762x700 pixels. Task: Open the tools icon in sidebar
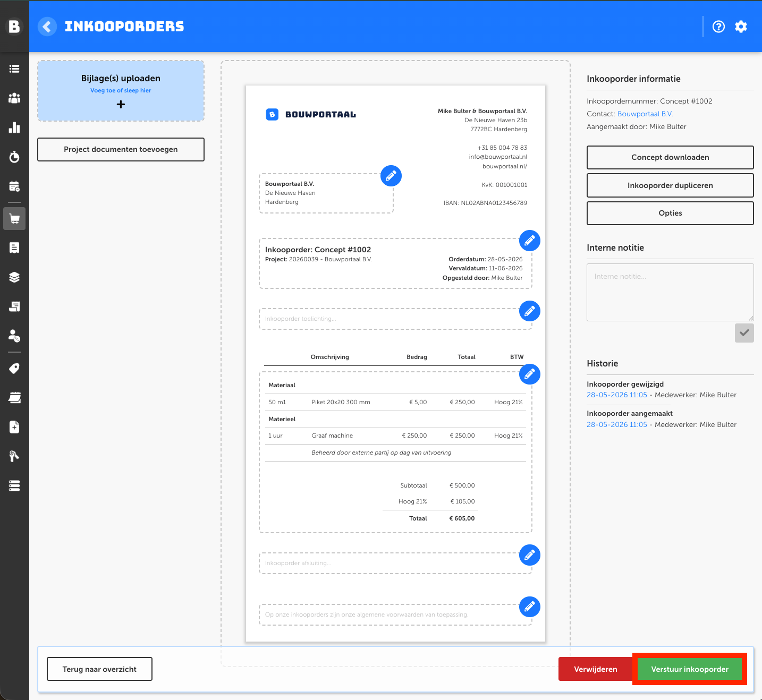14,456
